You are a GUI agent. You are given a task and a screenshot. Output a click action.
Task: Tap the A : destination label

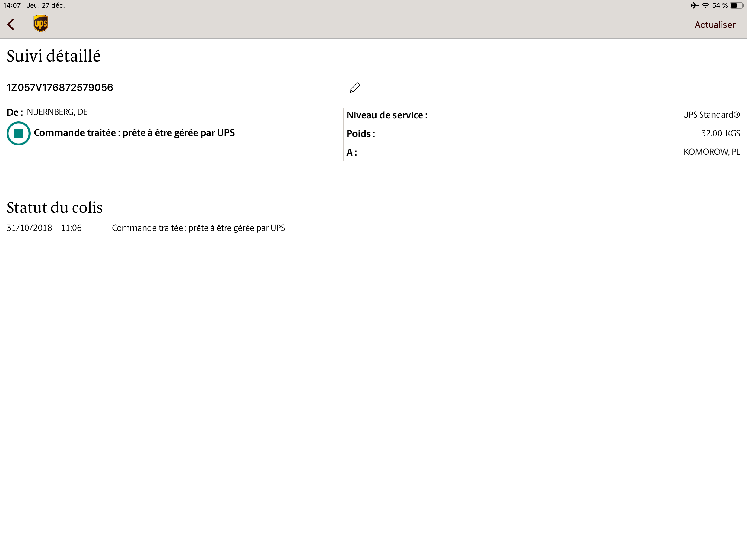(352, 153)
